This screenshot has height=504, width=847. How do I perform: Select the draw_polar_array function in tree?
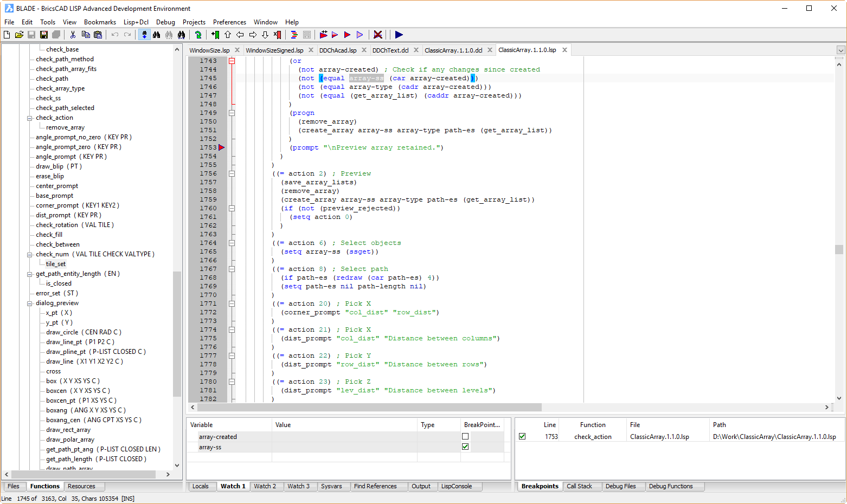[70, 440]
